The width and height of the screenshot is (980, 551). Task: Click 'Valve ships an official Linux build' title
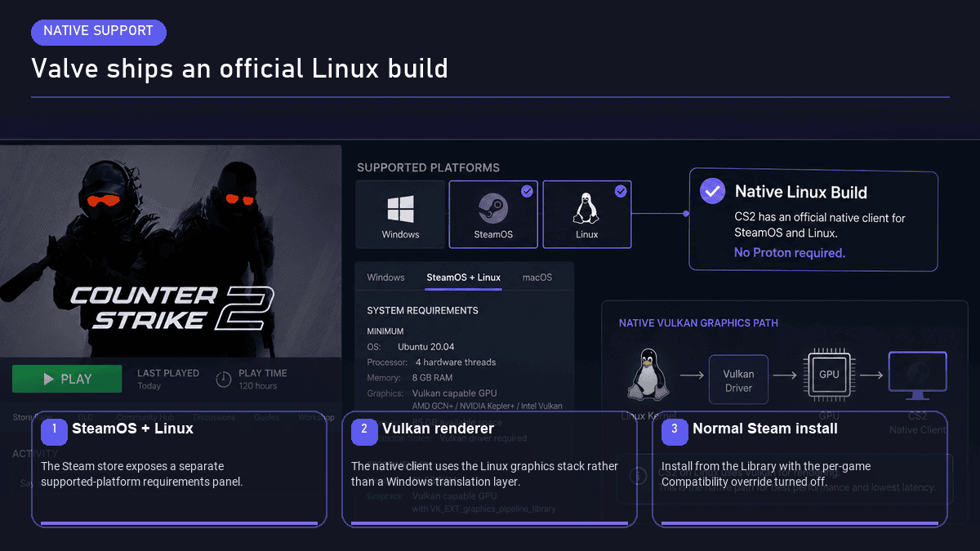pos(239,68)
